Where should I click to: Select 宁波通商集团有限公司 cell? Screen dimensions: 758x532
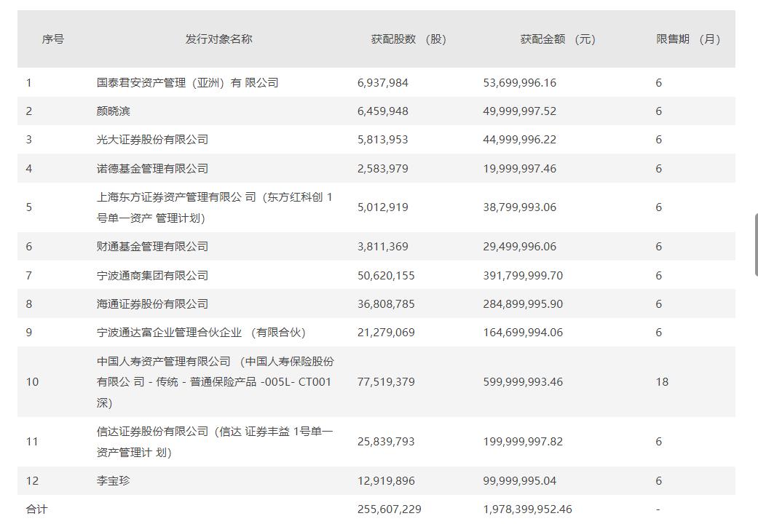(152, 275)
